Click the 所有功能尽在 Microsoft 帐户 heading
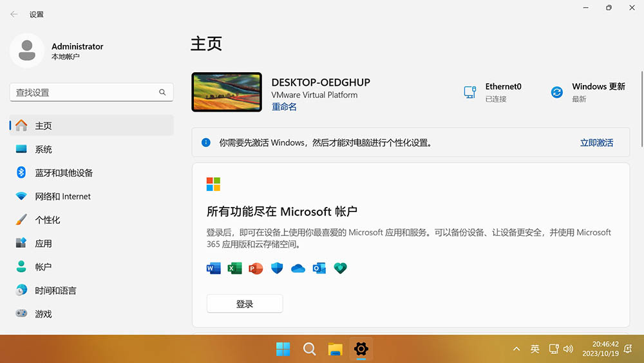Viewport: 644px width, 363px height. [x=282, y=211]
